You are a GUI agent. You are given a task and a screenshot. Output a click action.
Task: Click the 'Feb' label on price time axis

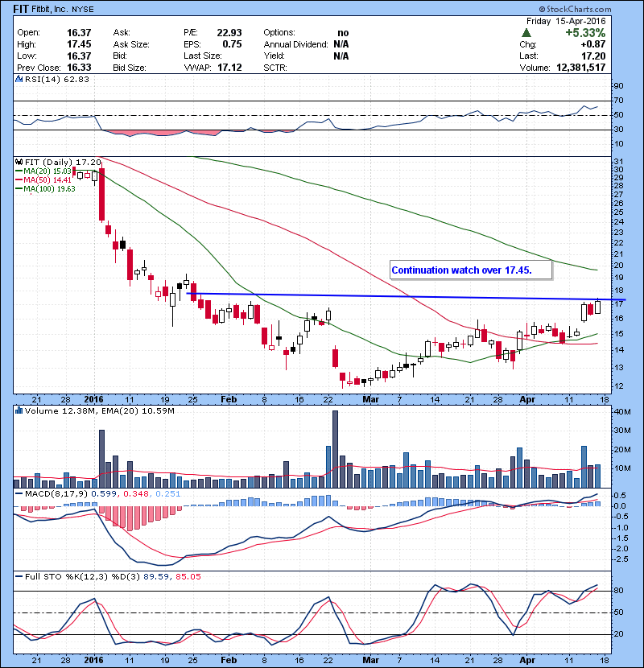(x=229, y=400)
